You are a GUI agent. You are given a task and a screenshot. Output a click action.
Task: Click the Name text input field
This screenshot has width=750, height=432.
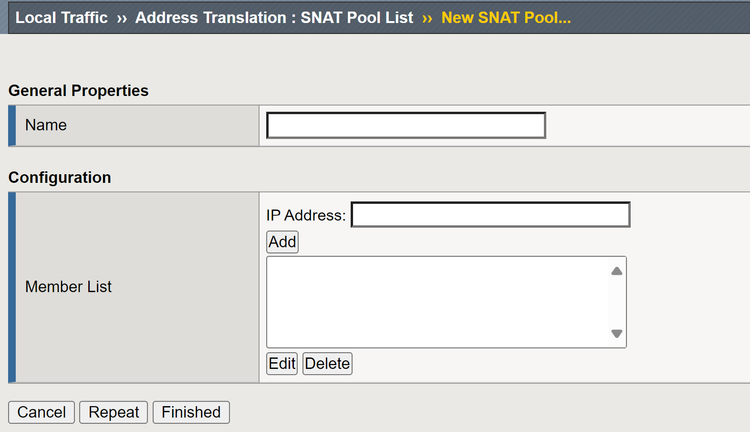click(406, 125)
